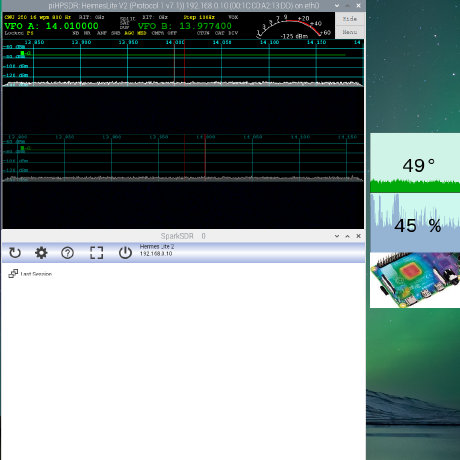Roll down SparkSDR window title chevron
This screenshot has width=460, height=460.
337,236
